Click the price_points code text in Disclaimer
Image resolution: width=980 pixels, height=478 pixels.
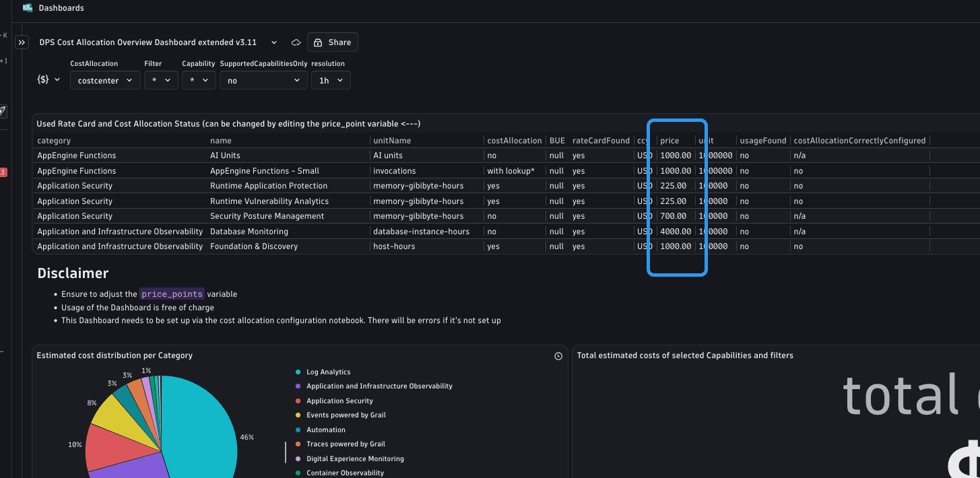tap(172, 294)
